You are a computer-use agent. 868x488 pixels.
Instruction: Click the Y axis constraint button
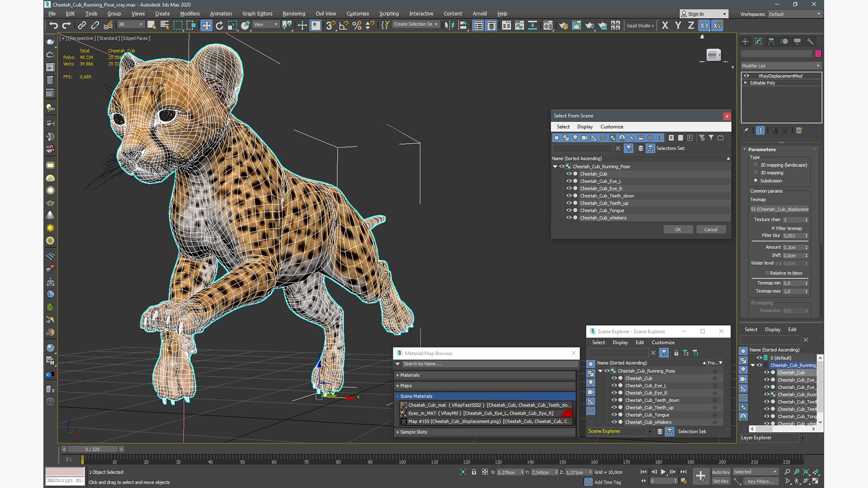point(678,25)
